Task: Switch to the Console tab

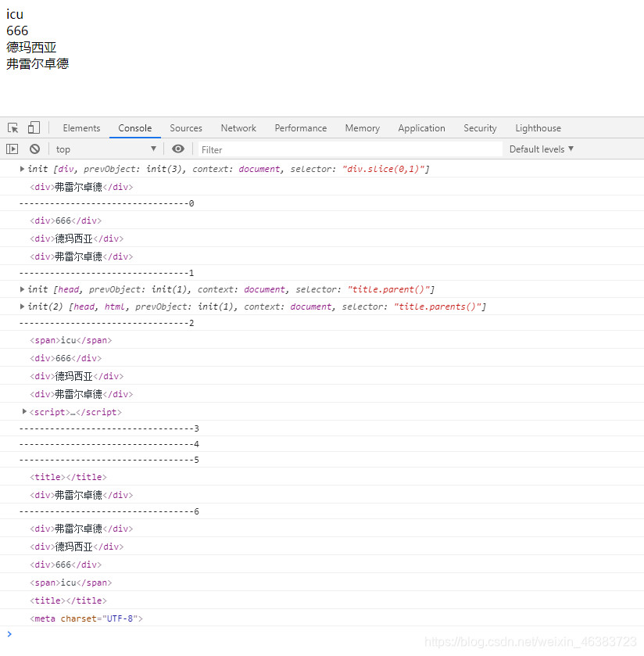Action: [134, 128]
